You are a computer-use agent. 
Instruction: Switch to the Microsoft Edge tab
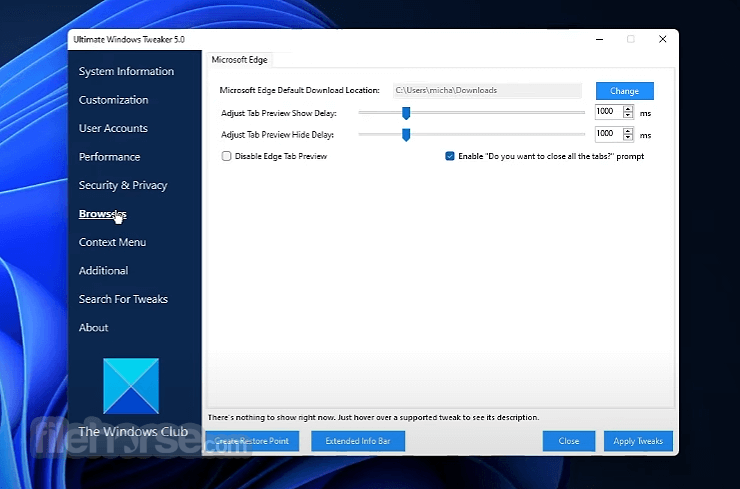pos(239,60)
